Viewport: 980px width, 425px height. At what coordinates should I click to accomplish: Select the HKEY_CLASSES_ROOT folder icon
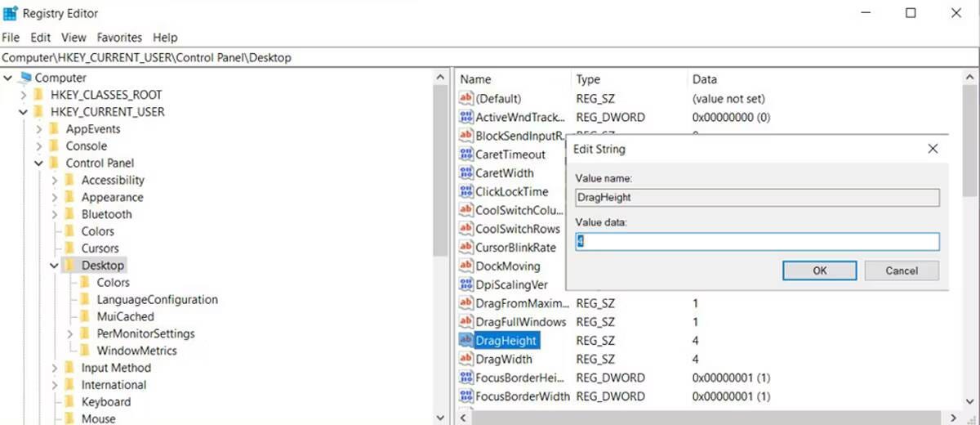(38, 95)
